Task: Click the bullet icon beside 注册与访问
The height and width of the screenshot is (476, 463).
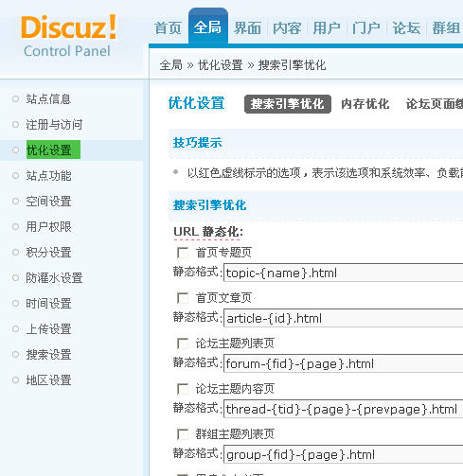Action: point(15,125)
